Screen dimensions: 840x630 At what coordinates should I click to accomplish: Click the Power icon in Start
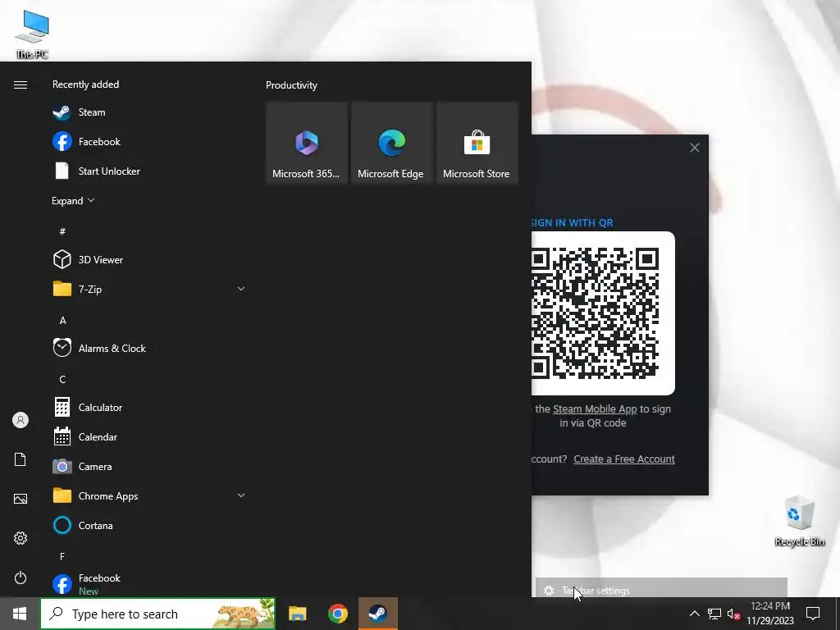[21, 577]
